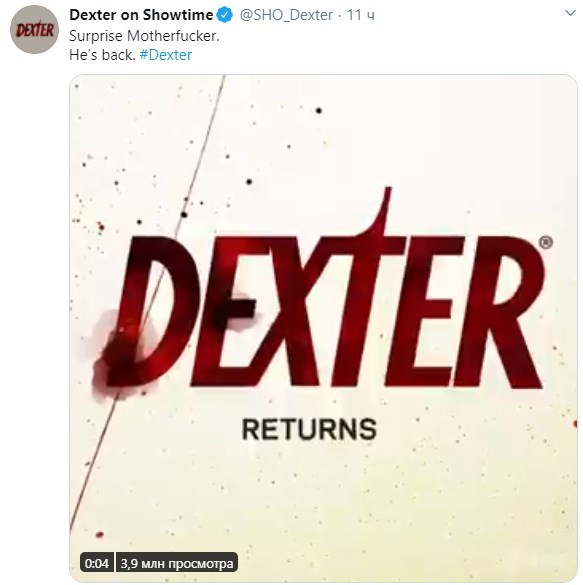This screenshot has height=585, width=583.
Task: Expand the tweet options chevron
Action: click(x=570, y=13)
